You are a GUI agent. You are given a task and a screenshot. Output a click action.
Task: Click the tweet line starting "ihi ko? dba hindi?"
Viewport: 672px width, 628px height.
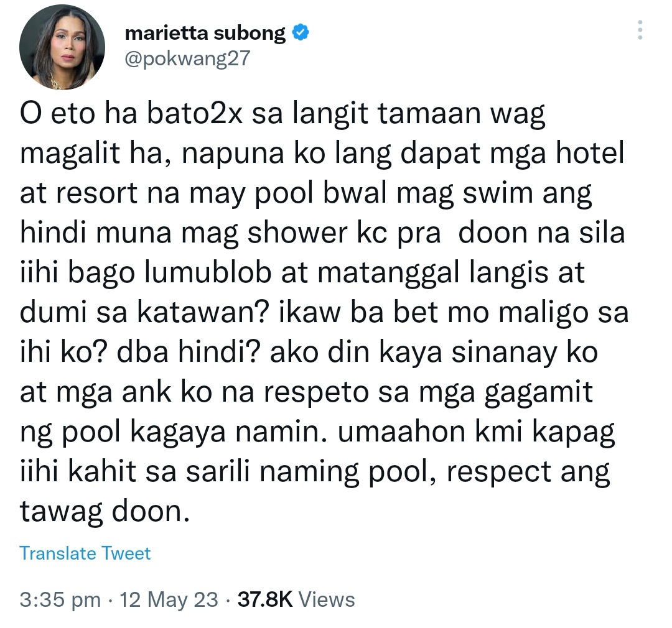pos(309,352)
